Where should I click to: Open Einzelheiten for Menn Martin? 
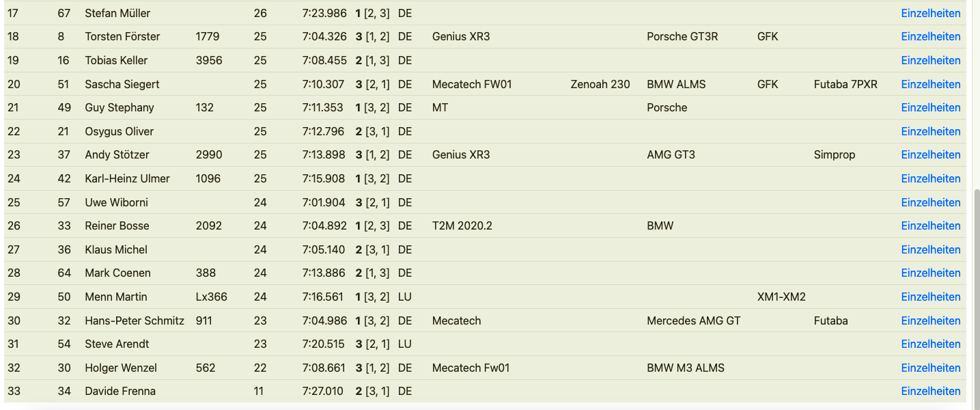[930, 297]
